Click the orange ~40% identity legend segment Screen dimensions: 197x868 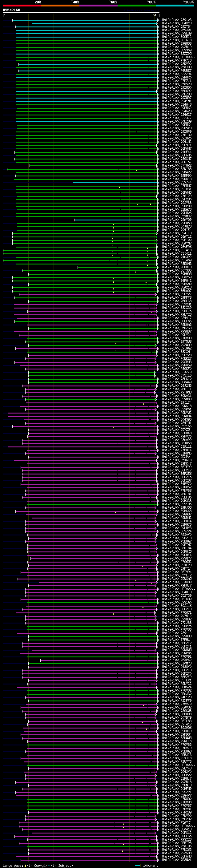[x=60, y=6]
